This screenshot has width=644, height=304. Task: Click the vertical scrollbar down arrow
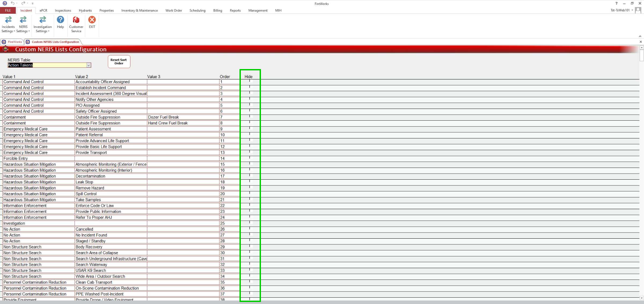point(641,298)
